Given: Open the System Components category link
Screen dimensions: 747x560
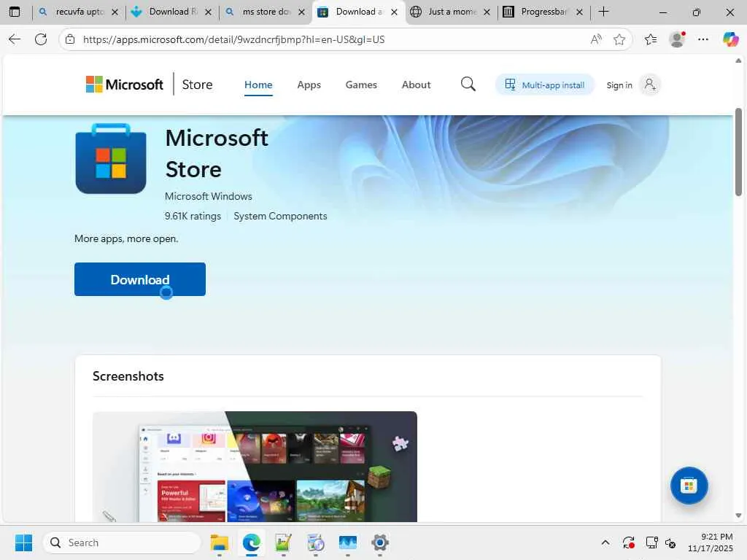Looking at the screenshot, I should pos(280,216).
